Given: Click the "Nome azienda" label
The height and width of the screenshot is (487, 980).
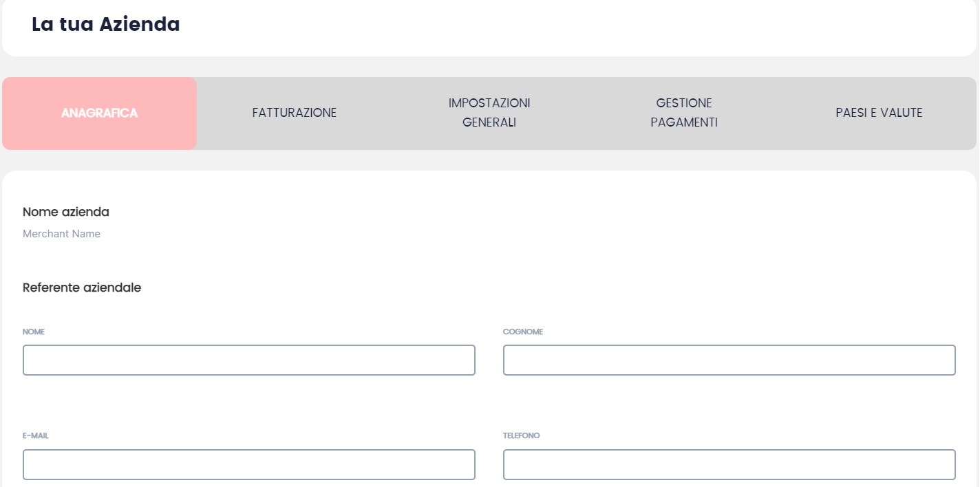Looking at the screenshot, I should 66,212.
